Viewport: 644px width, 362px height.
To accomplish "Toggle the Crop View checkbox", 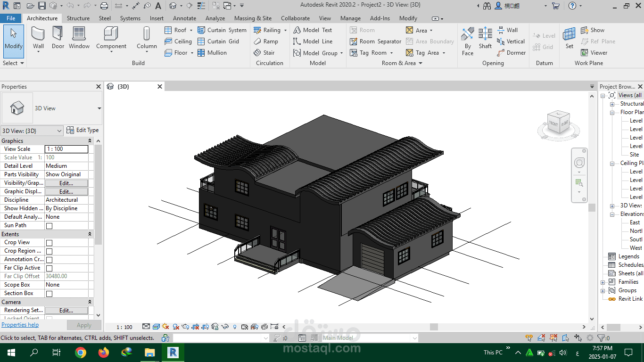I will pos(49,243).
